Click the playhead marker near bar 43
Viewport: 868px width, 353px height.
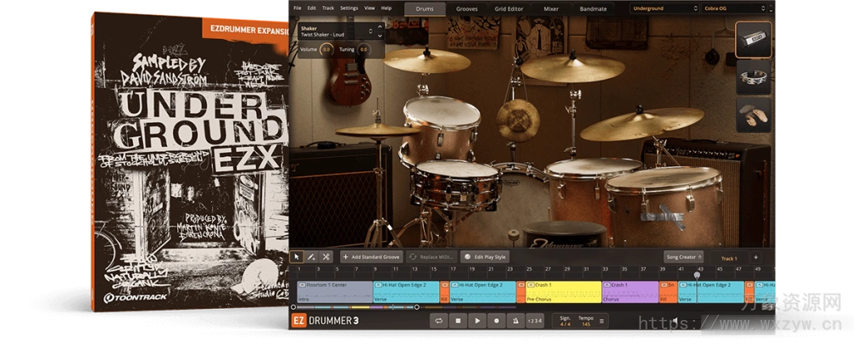[x=697, y=275]
